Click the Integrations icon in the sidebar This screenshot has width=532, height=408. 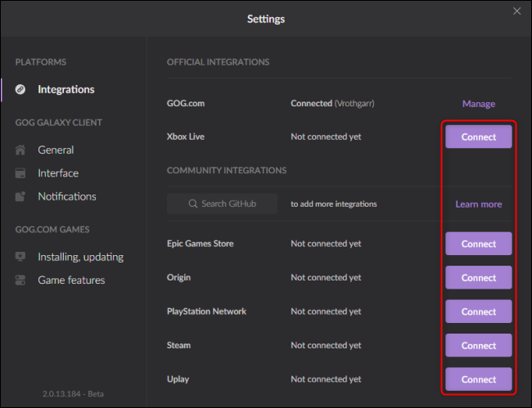click(20, 90)
